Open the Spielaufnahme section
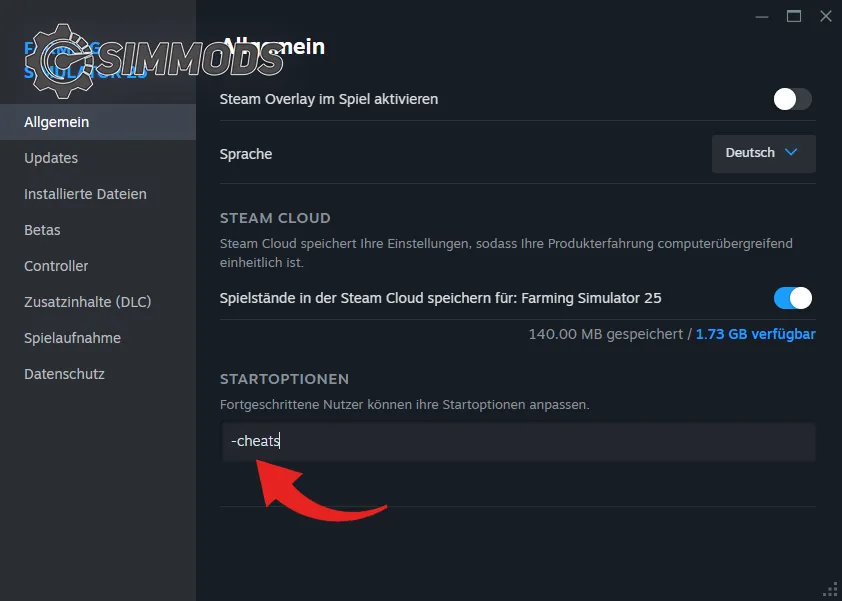842x601 pixels. coord(72,338)
